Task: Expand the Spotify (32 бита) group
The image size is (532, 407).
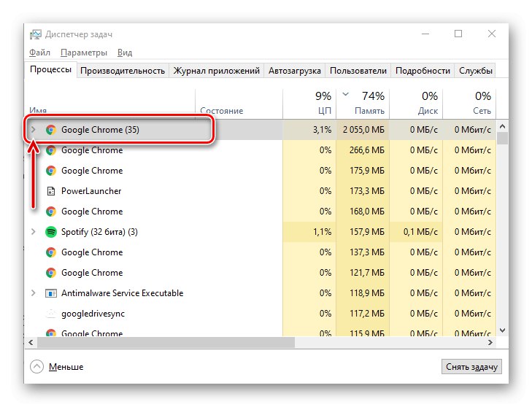Action: click(x=32, y=232)
